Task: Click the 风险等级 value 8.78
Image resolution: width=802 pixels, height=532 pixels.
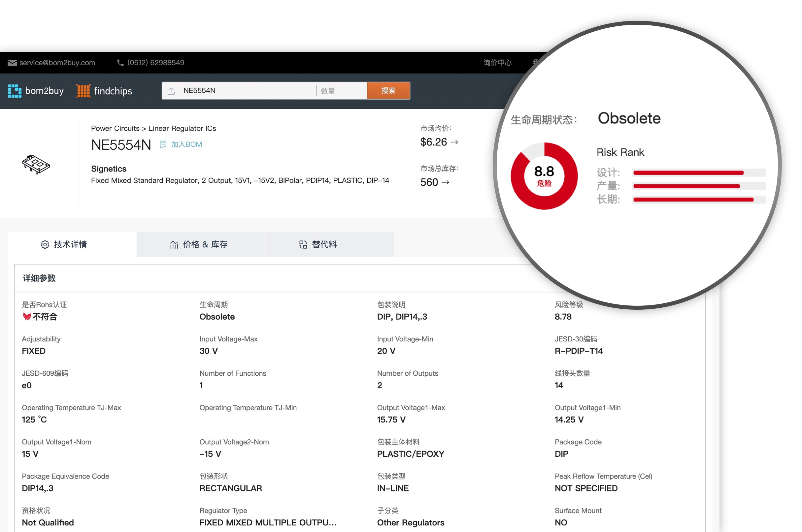Action: coord(563,317)
